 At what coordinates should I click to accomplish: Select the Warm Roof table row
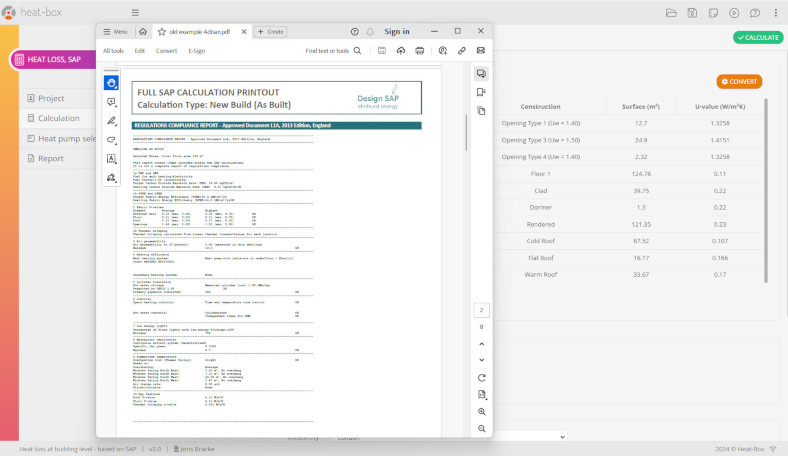630,275
